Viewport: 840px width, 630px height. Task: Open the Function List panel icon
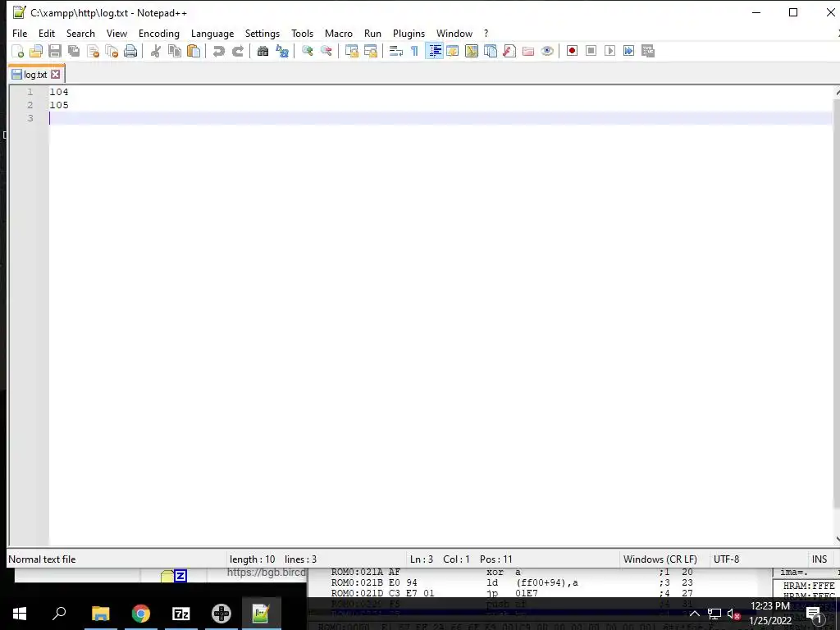point(509,51)
